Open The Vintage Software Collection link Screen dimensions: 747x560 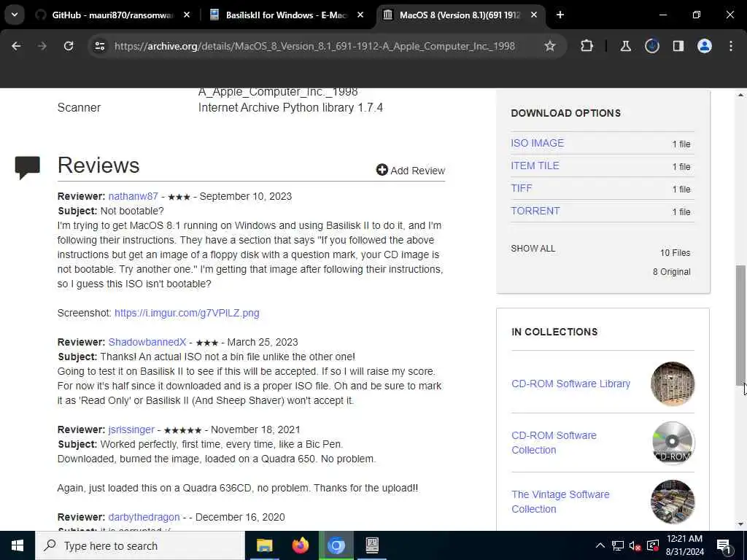[560, 502]
